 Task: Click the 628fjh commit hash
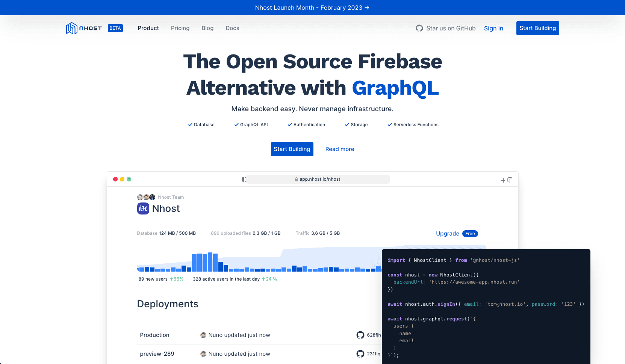coord(374,335)
